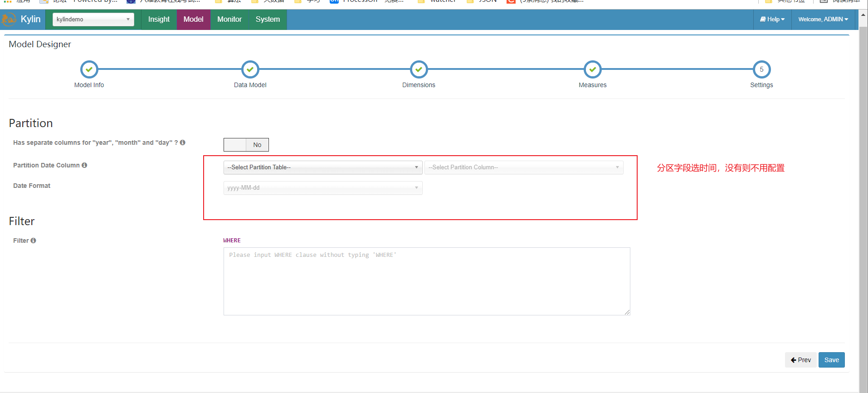
Task: Jump to Model Info step circle
Action: coord(89,69)
